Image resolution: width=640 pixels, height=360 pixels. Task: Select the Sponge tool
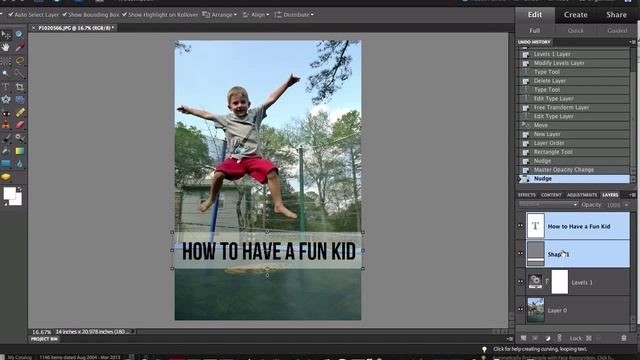click(x=6, y=177)
